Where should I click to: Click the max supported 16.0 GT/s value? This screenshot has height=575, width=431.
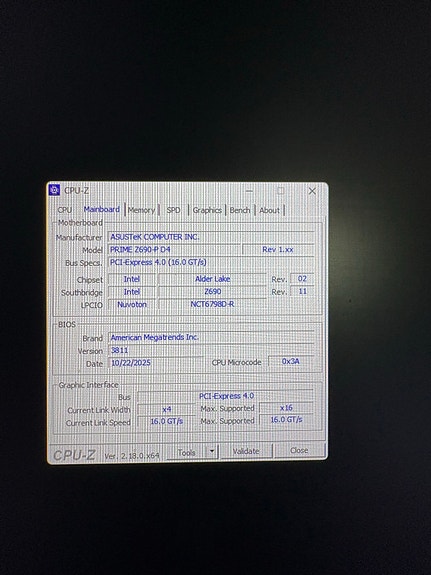click(x=286, y=420)
